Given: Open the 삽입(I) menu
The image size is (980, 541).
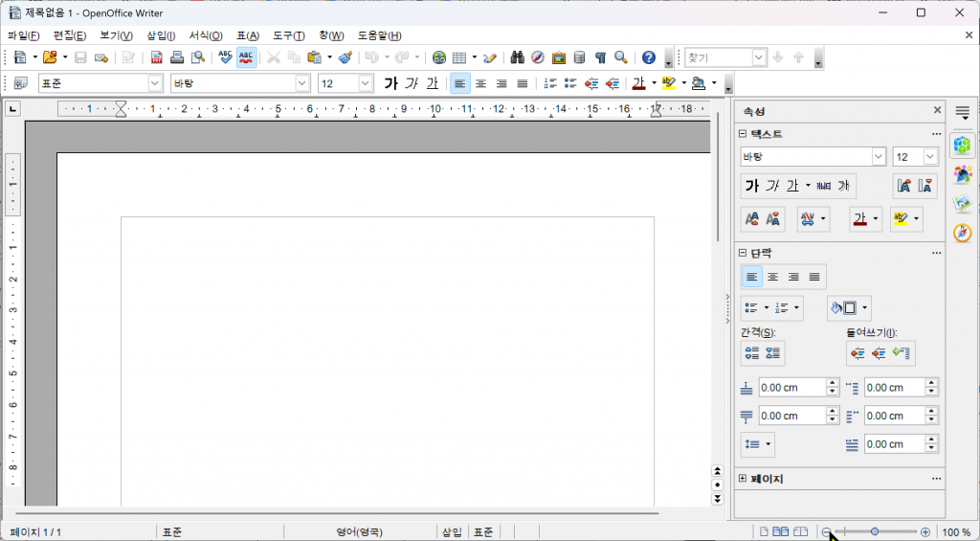Looking at the screenshot, I should click(x=161, y=35).
